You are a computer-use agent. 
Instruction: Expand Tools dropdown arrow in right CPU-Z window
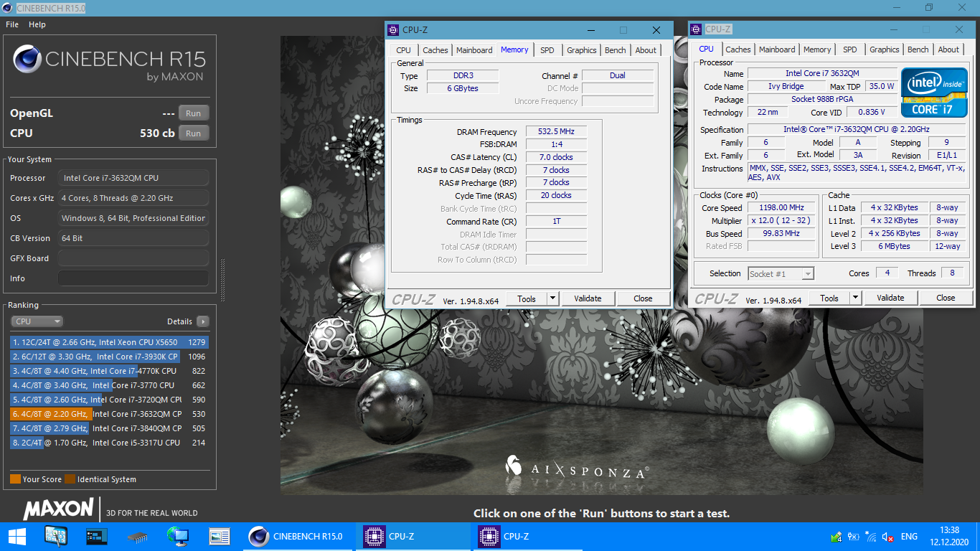pyautogui.click(x=855, y=298)
